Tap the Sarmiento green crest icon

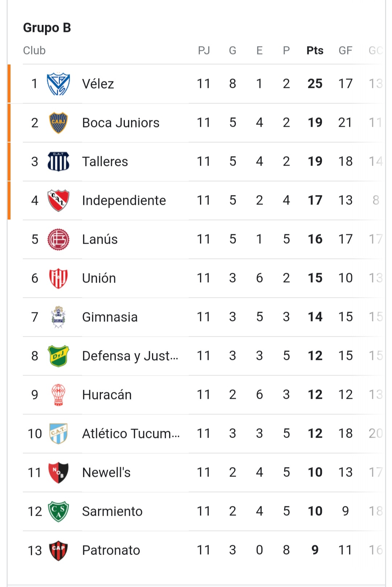pyautogui.click(x=58, y=511)
